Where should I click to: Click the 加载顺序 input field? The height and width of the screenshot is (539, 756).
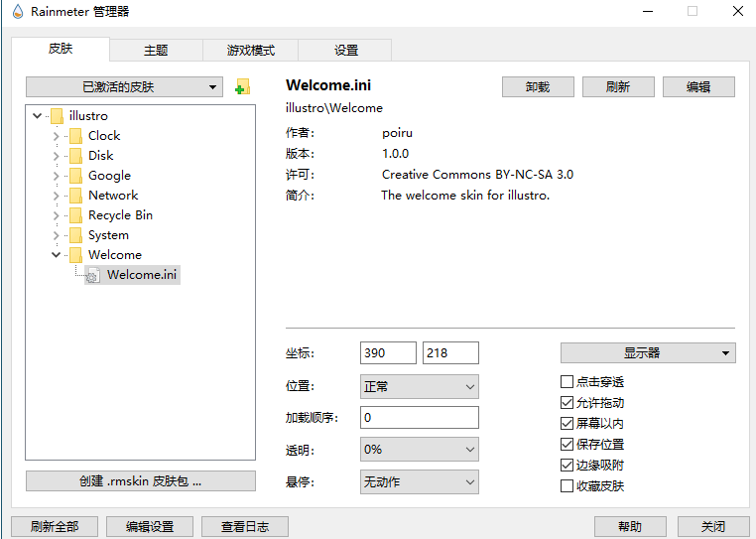click(x=420, y=417)
